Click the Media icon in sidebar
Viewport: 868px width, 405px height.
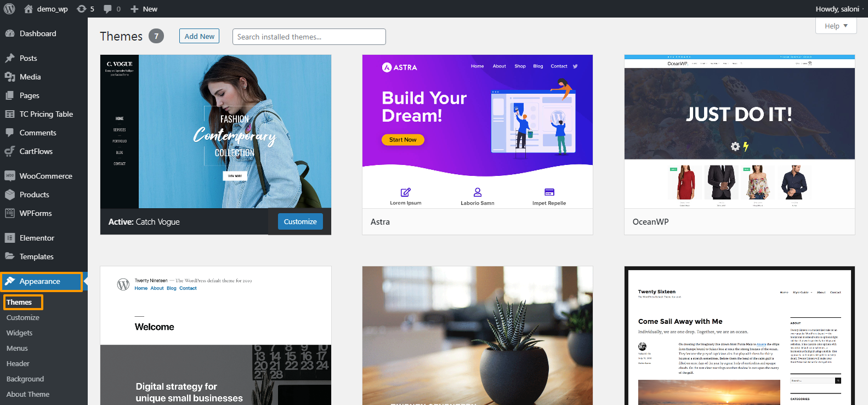10,77
